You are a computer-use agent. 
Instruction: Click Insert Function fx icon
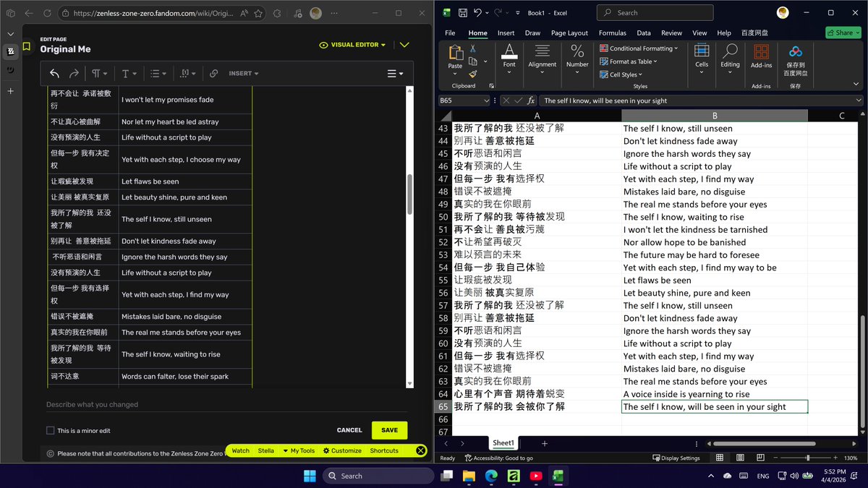point(531,100)
